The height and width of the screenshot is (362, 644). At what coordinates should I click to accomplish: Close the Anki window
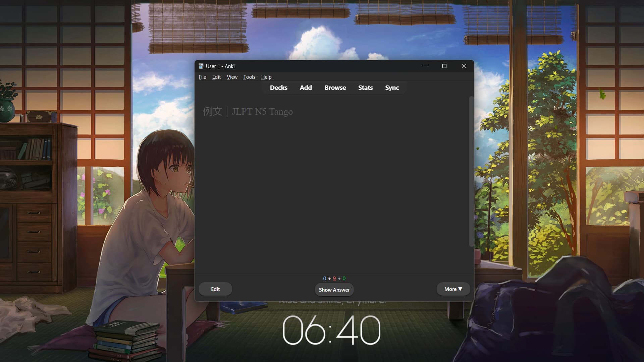pyautogui.click(x=464, y=66)
